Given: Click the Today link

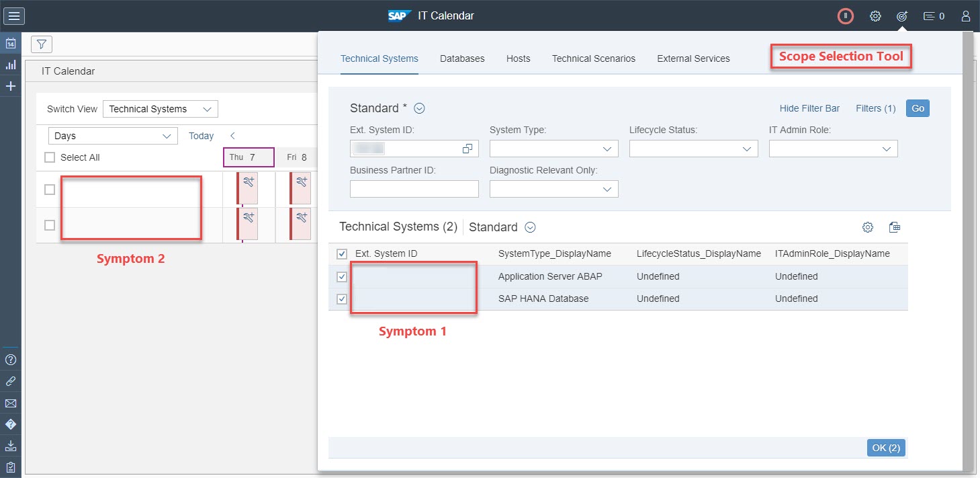Looking at the screenshot, I should [x=201, y=136].
